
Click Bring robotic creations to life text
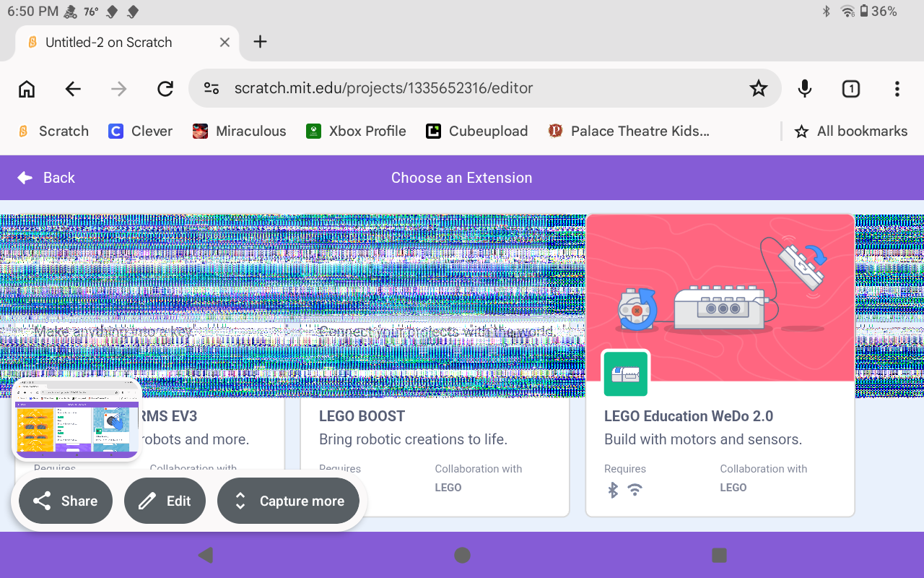tap(414, 439)
